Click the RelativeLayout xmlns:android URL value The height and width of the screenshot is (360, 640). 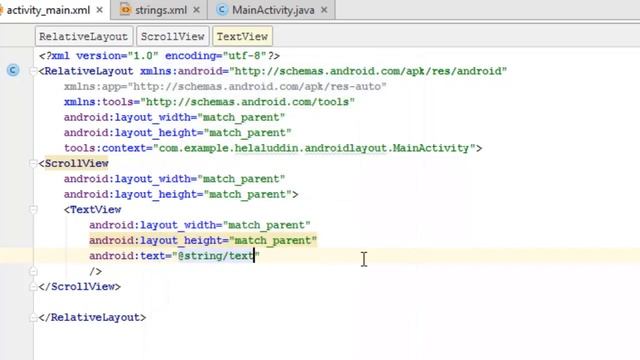[x=368, y=71]
